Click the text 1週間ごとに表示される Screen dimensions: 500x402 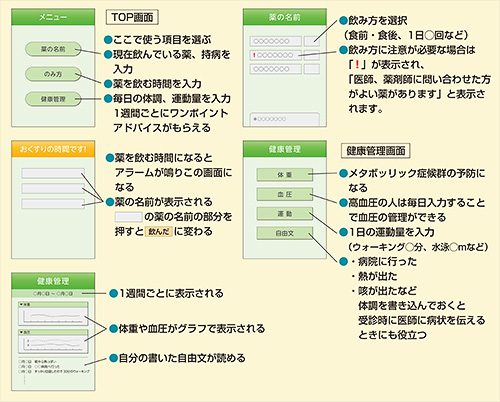(x=171, y=294)
